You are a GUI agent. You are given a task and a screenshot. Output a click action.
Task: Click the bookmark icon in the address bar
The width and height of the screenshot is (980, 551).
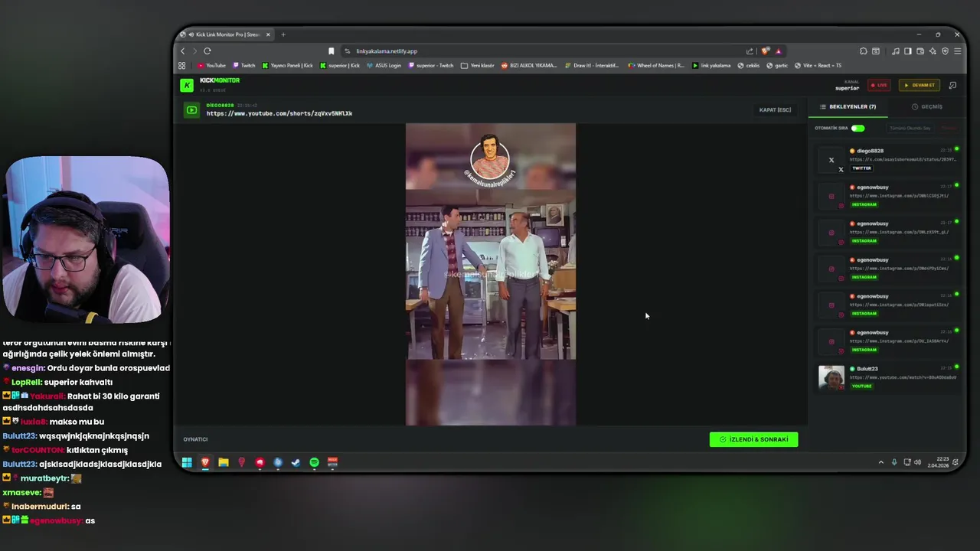click(x=331, y=51)
